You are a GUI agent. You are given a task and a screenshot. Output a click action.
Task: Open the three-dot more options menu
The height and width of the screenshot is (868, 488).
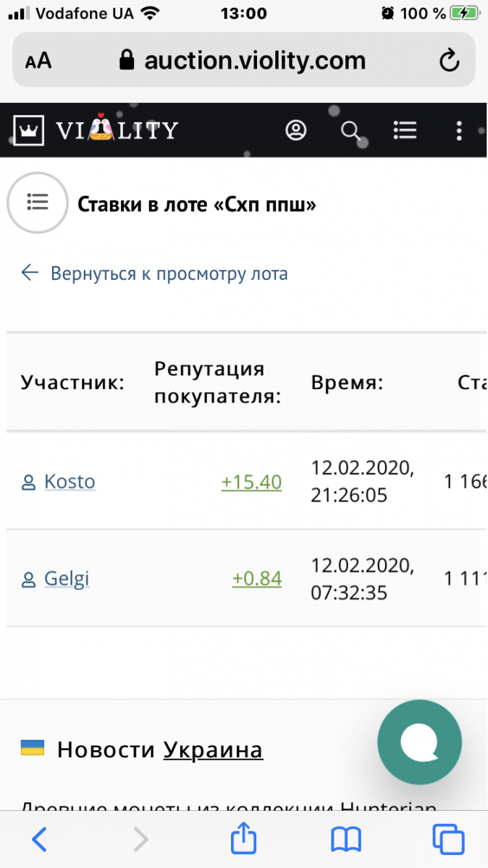459,130
